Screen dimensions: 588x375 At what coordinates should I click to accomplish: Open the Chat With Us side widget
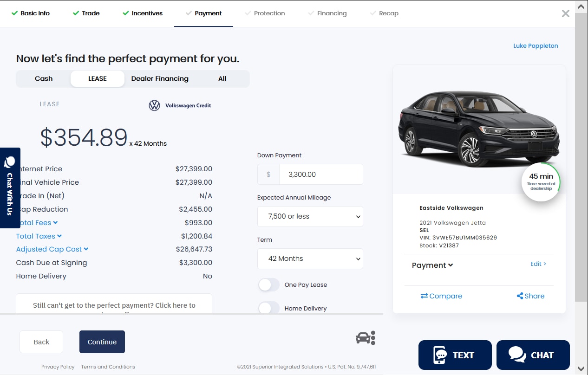pos(10,187)
